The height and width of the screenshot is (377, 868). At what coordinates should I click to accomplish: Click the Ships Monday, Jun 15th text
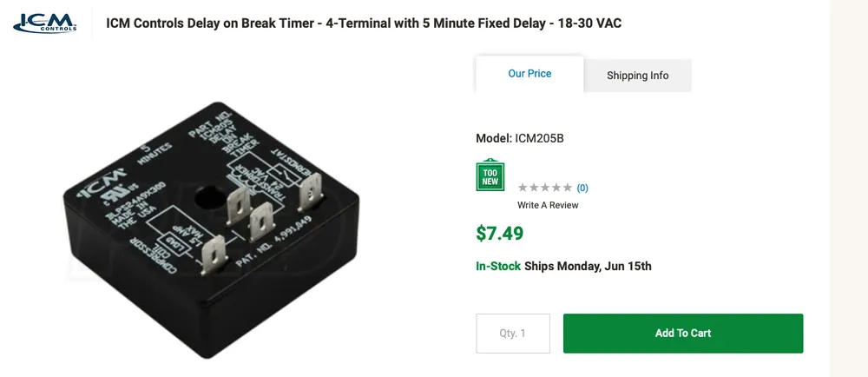[x=588, y=266]
